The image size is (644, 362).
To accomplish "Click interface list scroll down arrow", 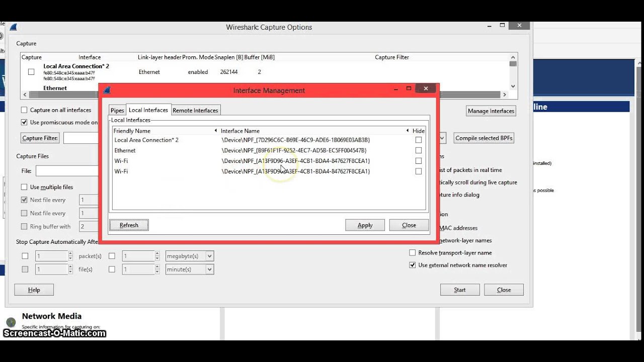I will point(513,86).
